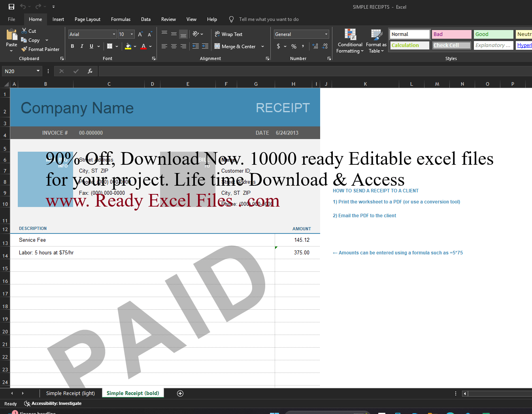Increase font size with the larger A icon
Screen dimensions: 532x414
tap(140, 34)
